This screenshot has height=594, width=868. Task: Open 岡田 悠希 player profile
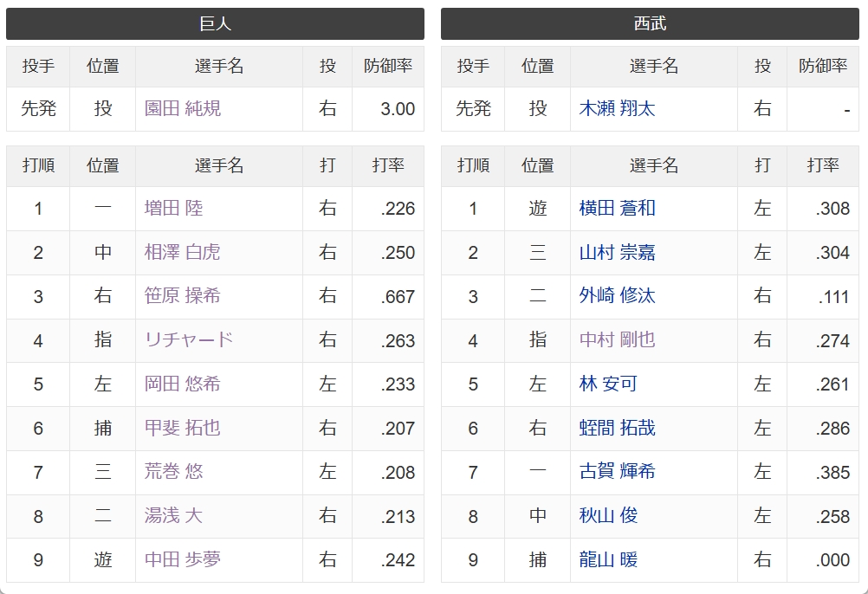pyautogui.click(x=183, y=384)
